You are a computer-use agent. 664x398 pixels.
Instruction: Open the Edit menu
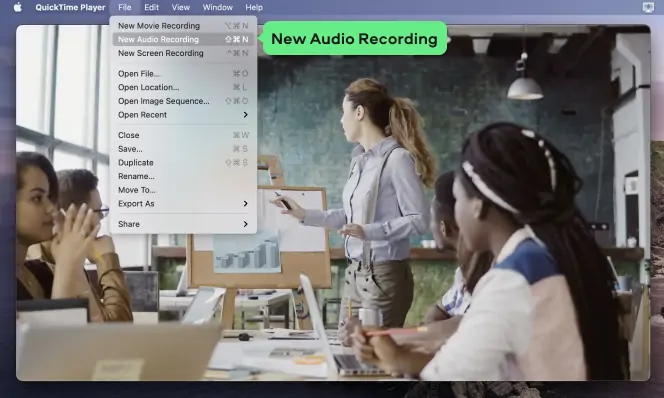coord(151,7)
